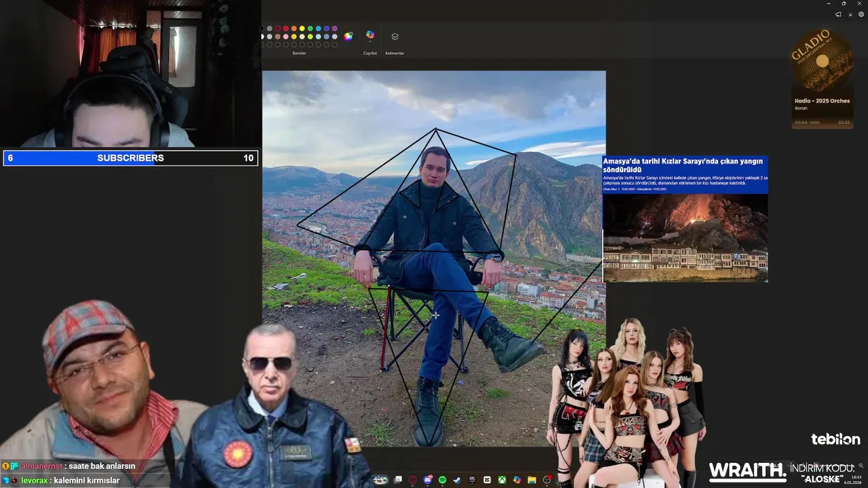
Task: Seek within the music widget progress bar
Action: pos(823,123)
